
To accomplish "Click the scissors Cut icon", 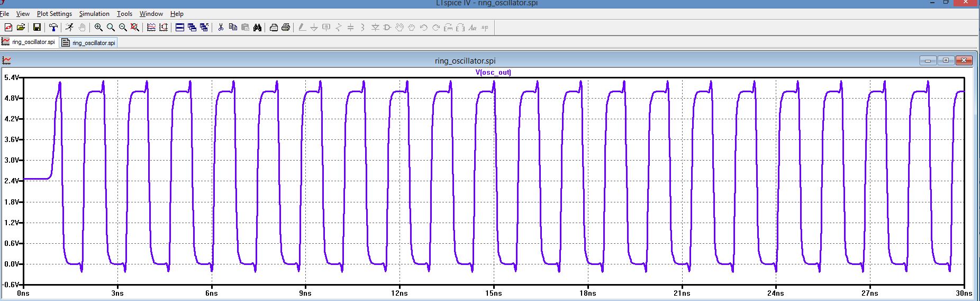I will coord(221,28).
